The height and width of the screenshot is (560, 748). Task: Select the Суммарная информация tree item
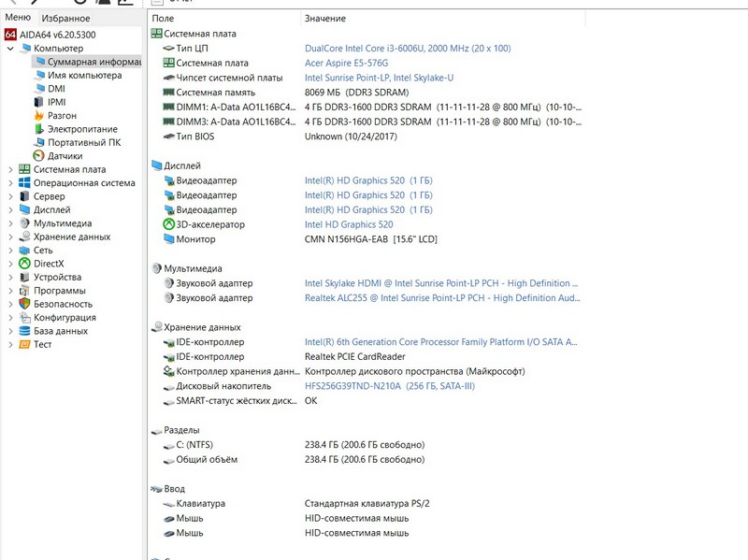click(x=93, y=62)
